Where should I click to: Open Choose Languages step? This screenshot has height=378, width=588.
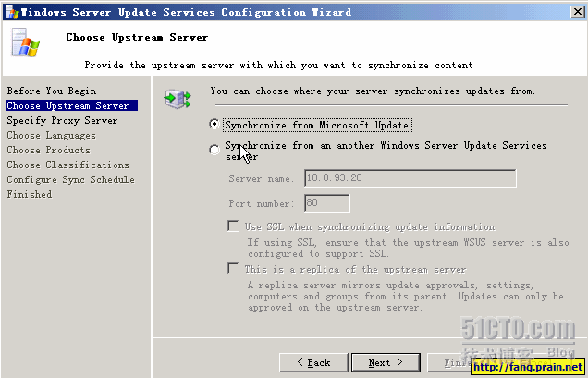coord(52,135)
